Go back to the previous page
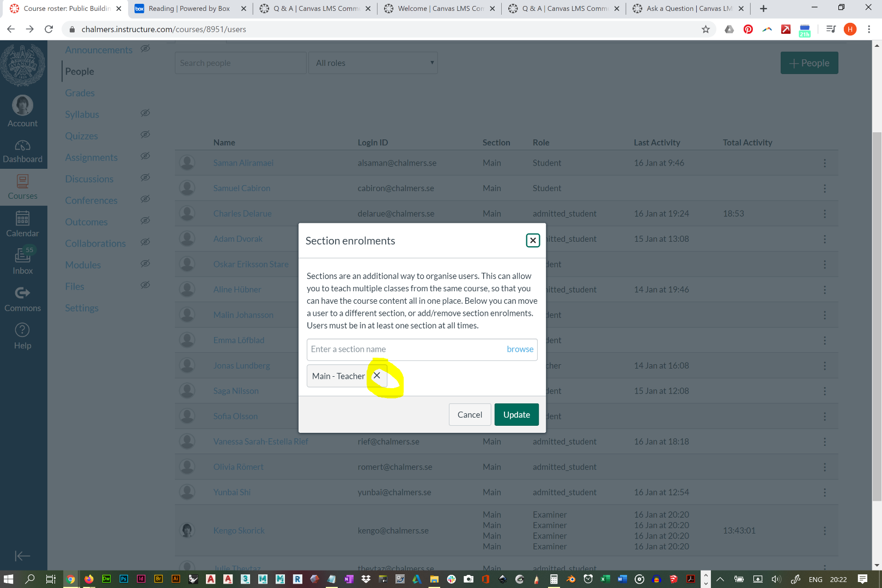This screenshot has height=588, width=882. (11, 29)
